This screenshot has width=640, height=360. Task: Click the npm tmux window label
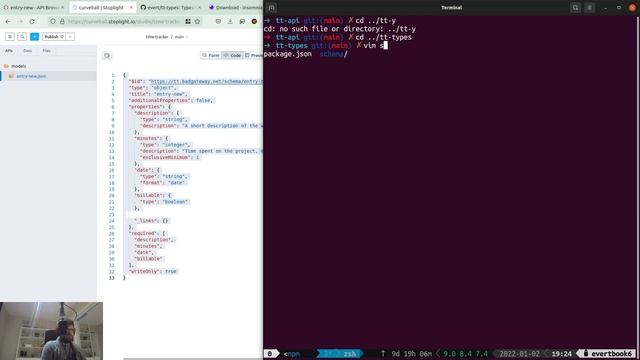(292, 353)
